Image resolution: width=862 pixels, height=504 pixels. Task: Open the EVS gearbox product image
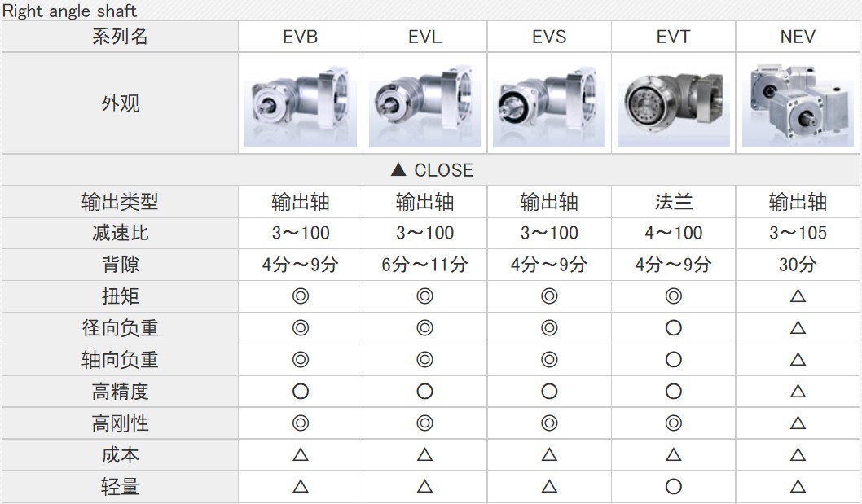coord(548,103)
